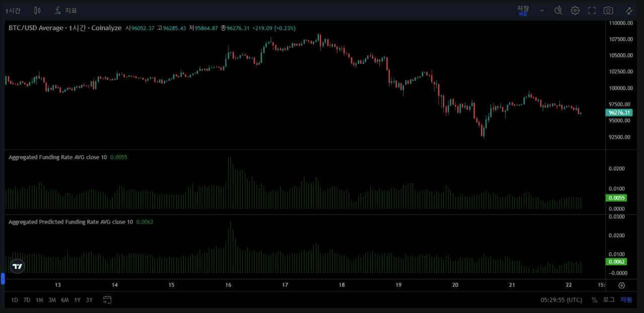Viewport: 644px width, 313px height.
Task: Open the go-to-date calendar icon
Action: pyautogui.click(x=107, y=299)
